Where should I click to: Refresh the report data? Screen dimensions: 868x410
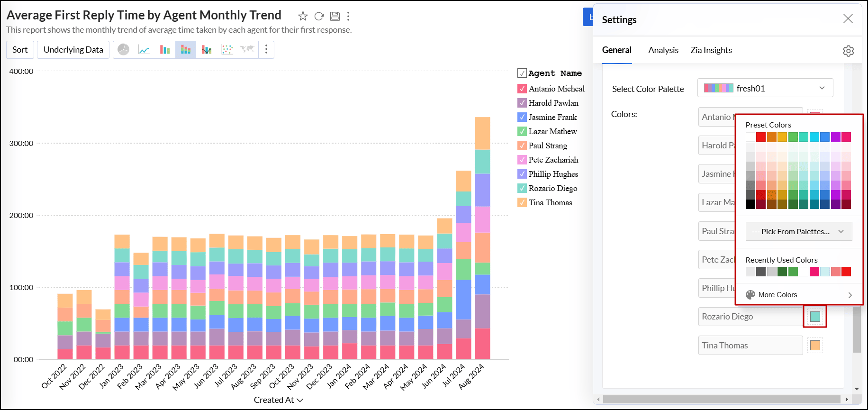(x=319, y=17)
